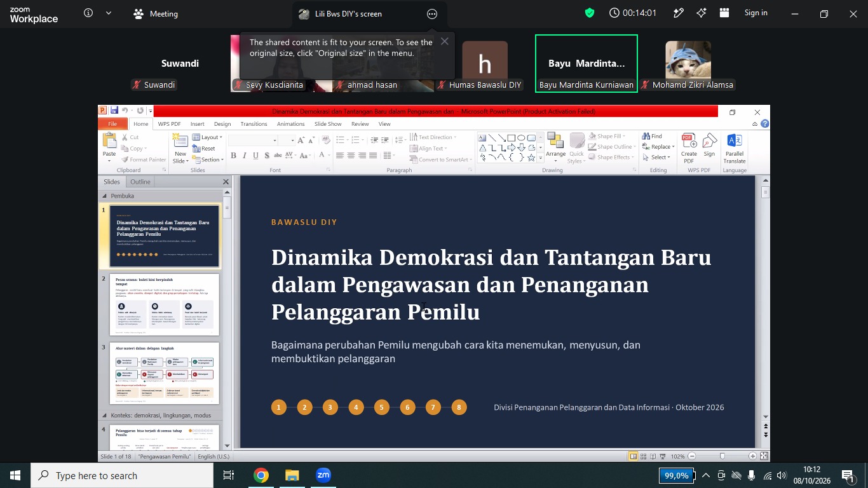Click the AI Companion sparkle icon
The width and height of the screenshot is (868, 488).
coord(702,13)
